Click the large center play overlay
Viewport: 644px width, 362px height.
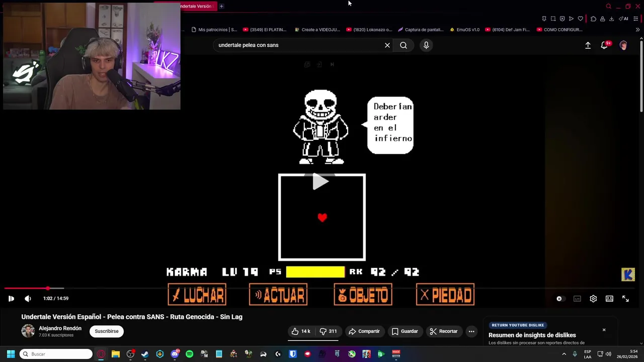[321, 182]
